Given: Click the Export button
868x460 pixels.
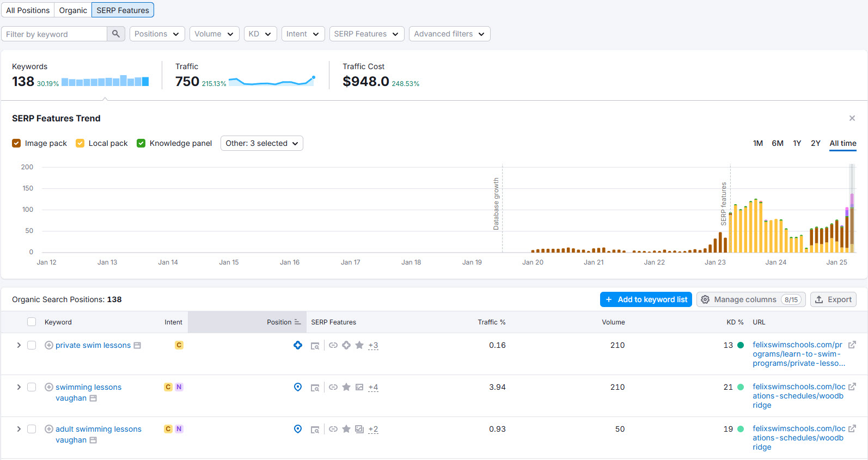Looking at the screenshot, I should (x=833, y=299).
